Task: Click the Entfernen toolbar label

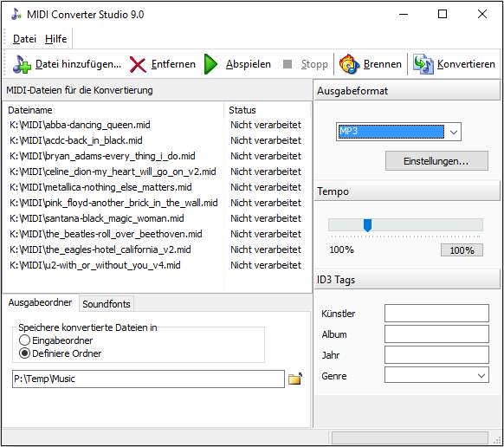Action: click(173, 64)
